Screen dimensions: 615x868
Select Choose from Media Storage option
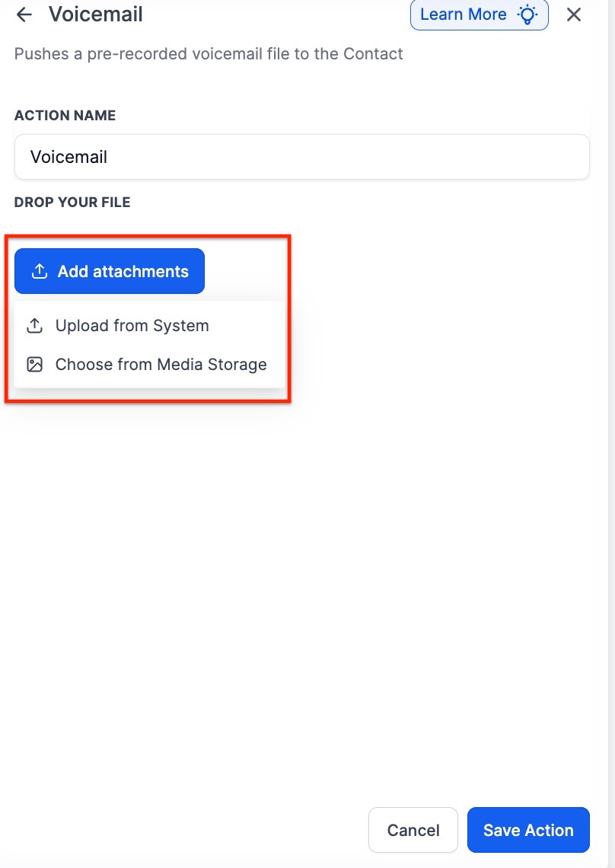161,364
